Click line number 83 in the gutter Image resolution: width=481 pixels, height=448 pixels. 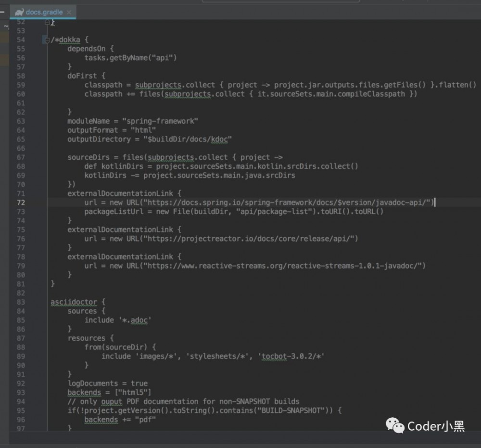(x=21, y=302)
